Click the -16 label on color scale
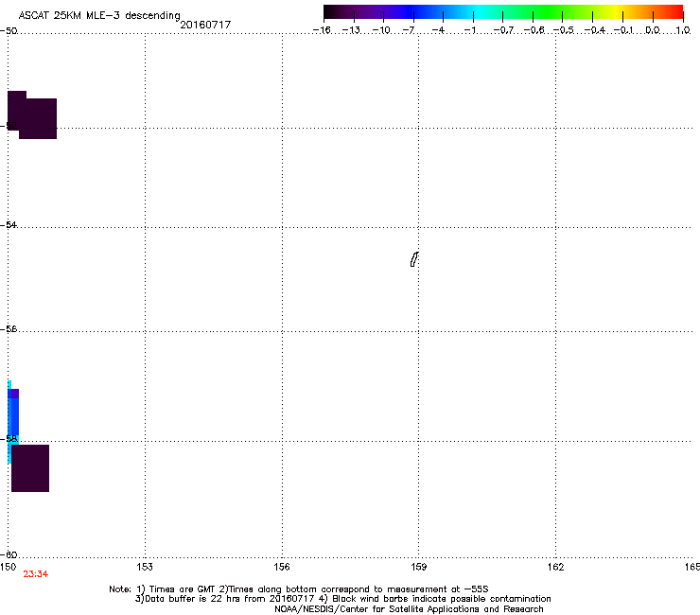This screenshot has width=700, height=615. click(x=322, y=30)
